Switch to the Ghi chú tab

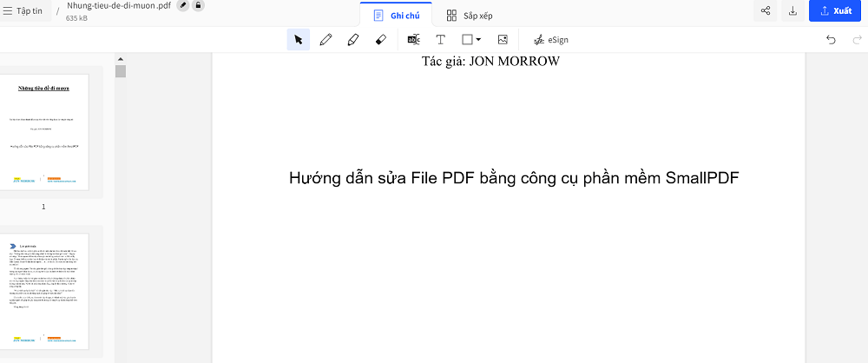pos(396,15)
